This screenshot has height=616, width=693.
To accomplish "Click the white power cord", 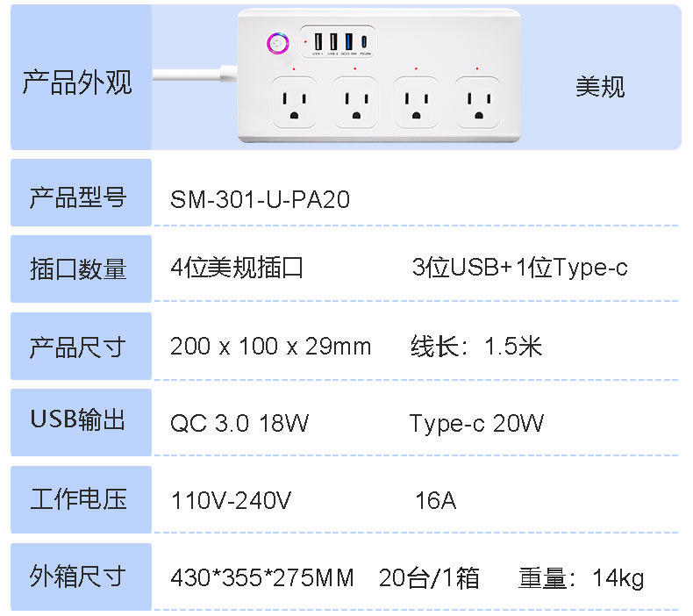I will [195, 75].
